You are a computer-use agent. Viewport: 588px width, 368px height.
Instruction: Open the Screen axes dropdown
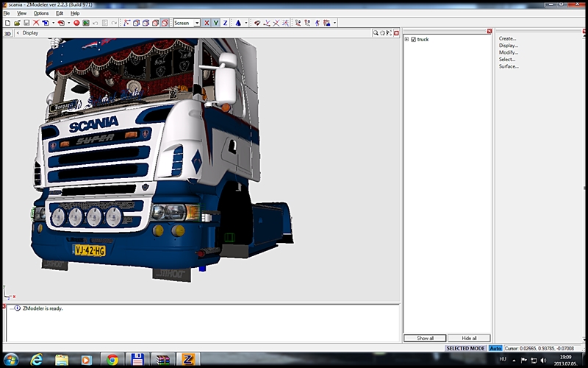197,23
